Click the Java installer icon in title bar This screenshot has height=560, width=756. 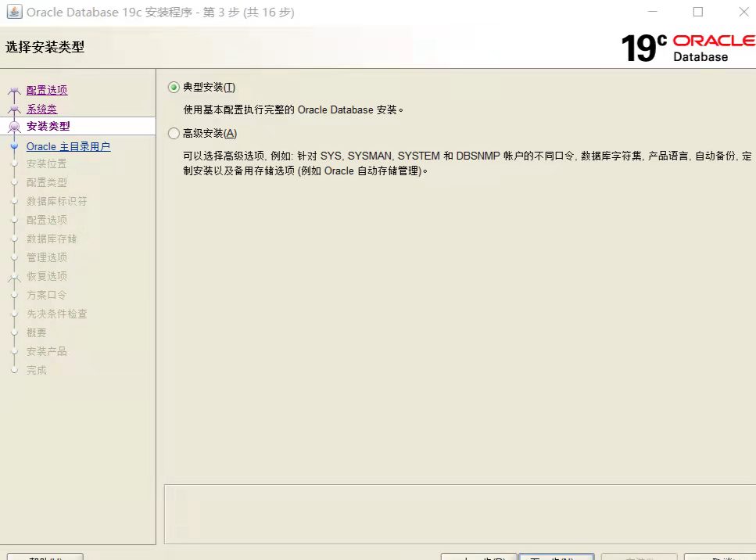coord(14,12)
